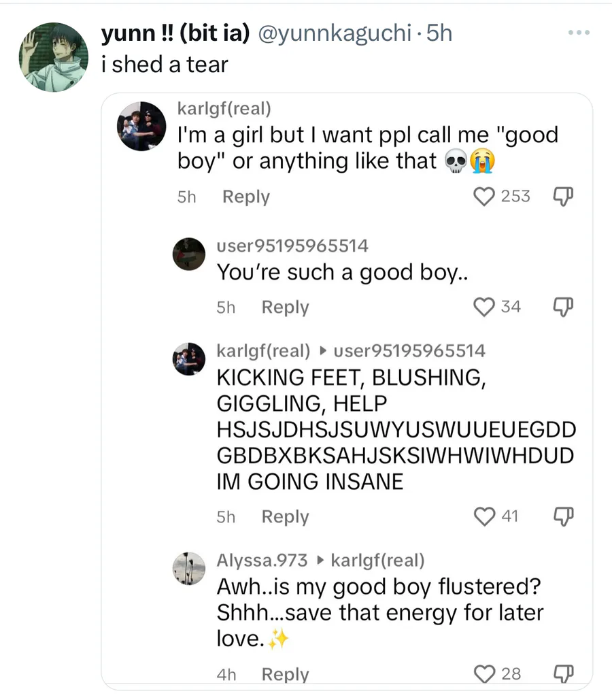This screenshot has width=612, height=700.
Task: Reply to karlgf's top comment
Action: coord(245,197)
